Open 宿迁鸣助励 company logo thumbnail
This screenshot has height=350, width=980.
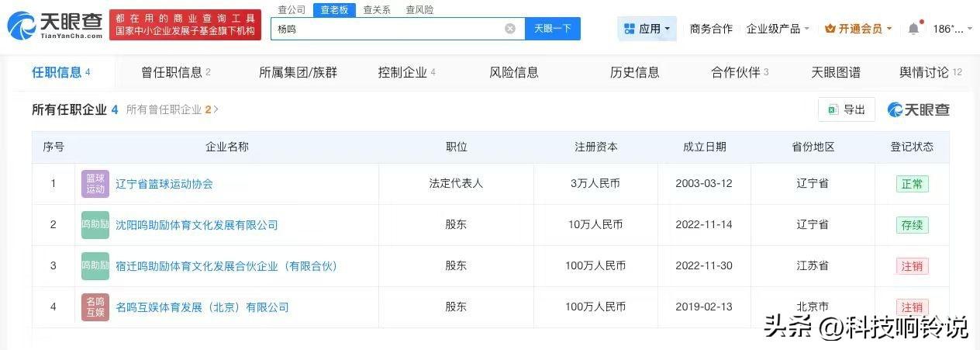pos(95,266)
